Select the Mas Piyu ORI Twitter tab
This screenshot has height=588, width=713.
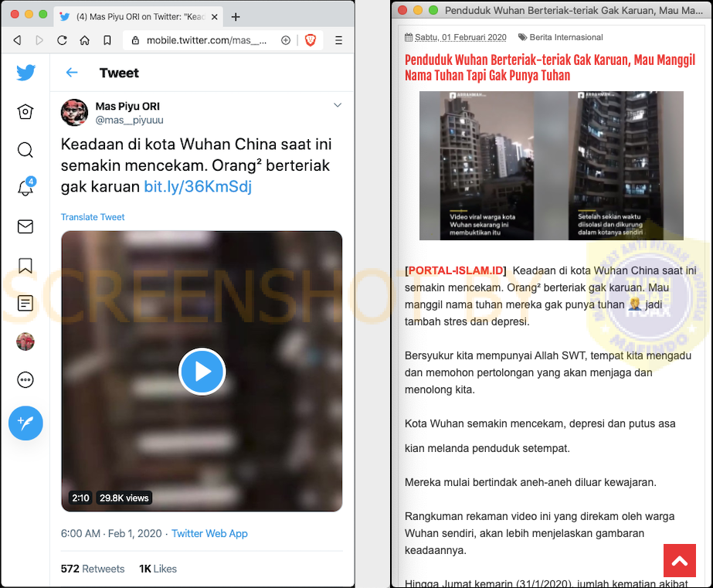pos(139,17)
